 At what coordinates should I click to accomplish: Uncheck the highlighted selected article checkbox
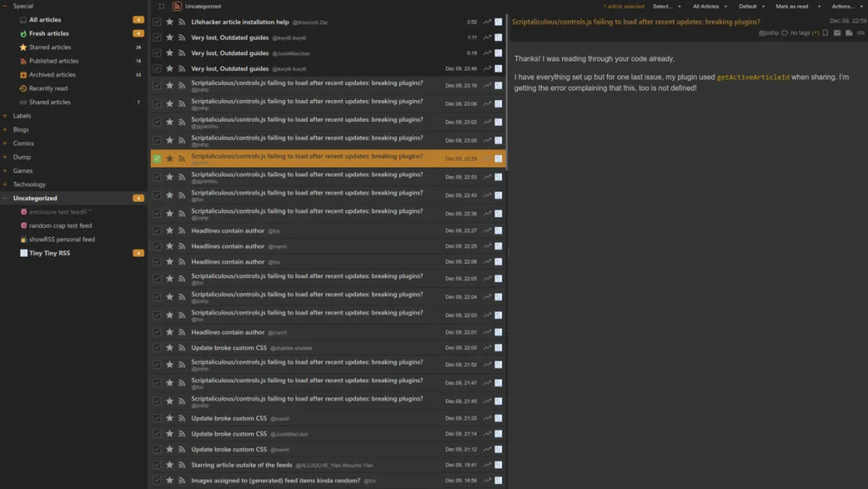coord(157,158)
